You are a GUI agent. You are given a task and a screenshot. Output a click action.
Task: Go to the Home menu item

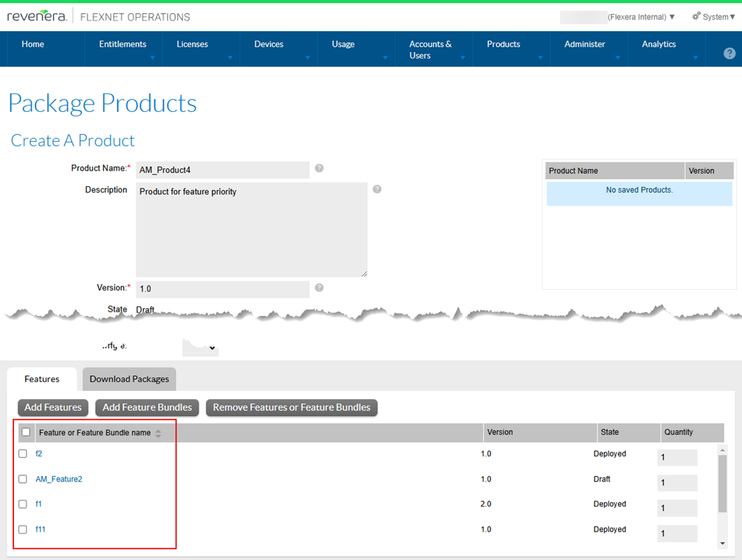[x=33, y=45]
